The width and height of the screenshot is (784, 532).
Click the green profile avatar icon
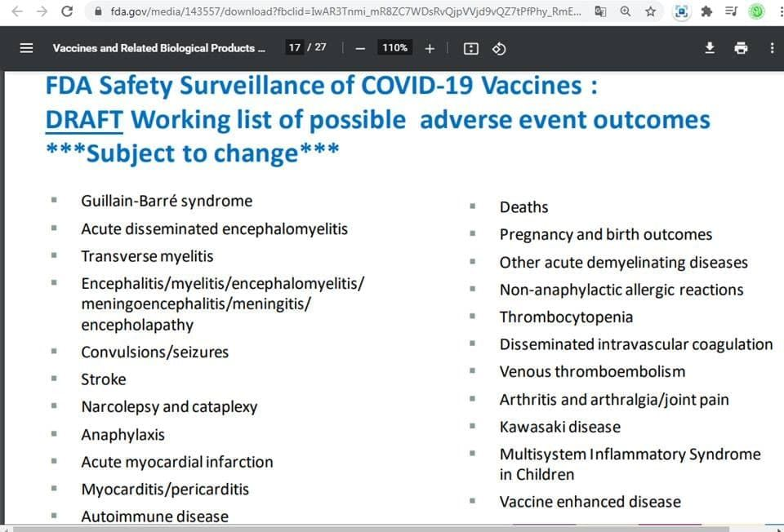tap(756, 11)
